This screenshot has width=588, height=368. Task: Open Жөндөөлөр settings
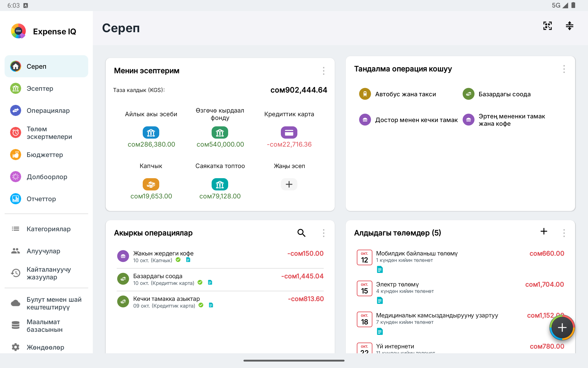(x=46, y=347)
